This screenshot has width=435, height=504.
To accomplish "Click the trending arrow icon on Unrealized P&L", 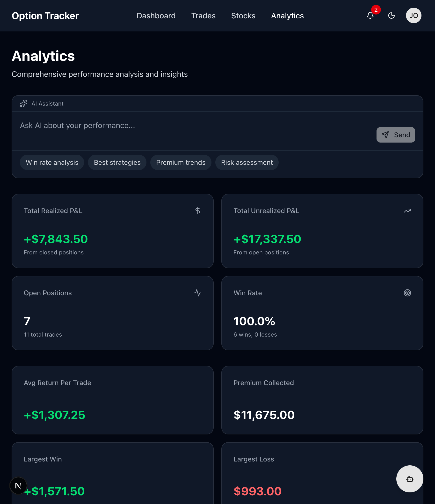I will [x=407, y=211].
